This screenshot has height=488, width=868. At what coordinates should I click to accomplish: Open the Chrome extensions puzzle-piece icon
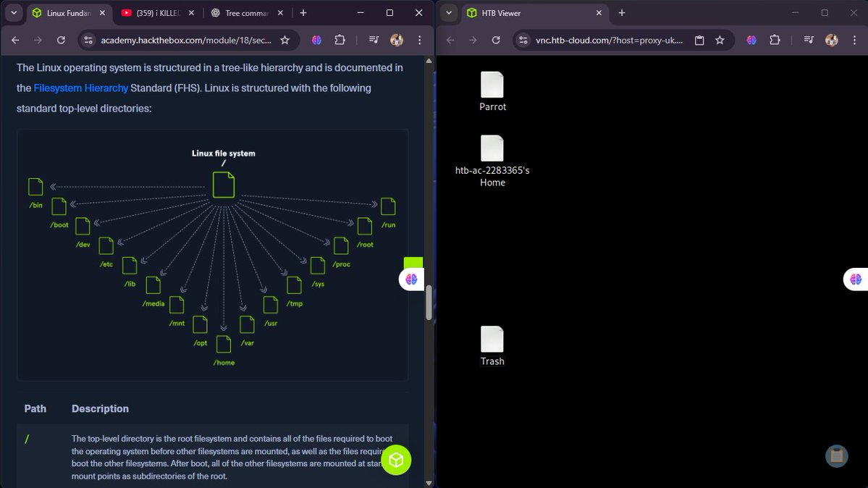[x=340, y=40]
